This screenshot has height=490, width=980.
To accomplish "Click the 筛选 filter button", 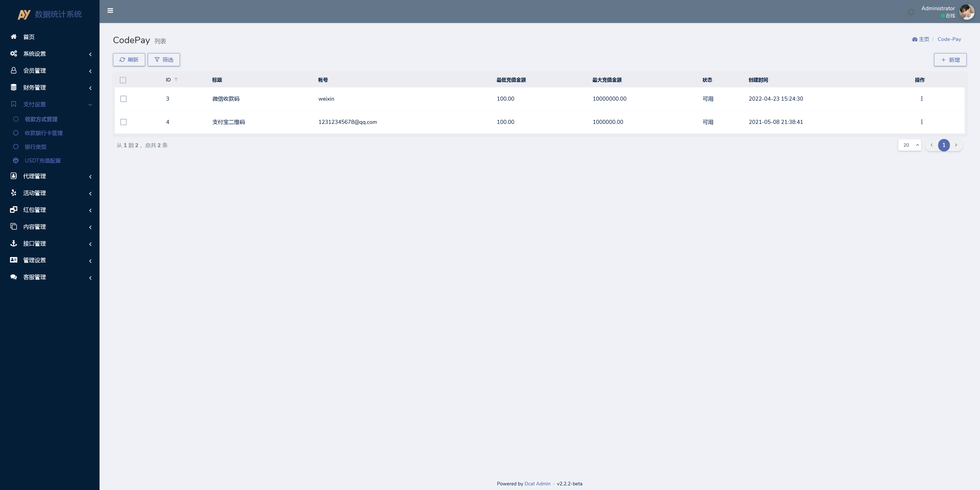I will [164, 60].
